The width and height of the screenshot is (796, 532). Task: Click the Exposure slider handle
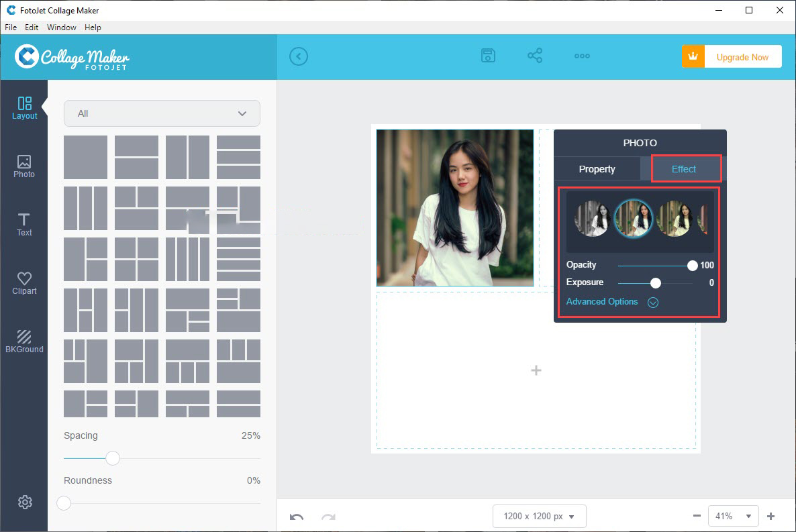pyautogui.click(x=656, y=283)
